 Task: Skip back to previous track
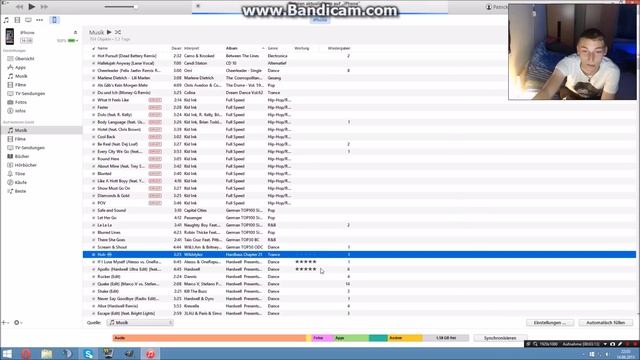coord(19,7)
